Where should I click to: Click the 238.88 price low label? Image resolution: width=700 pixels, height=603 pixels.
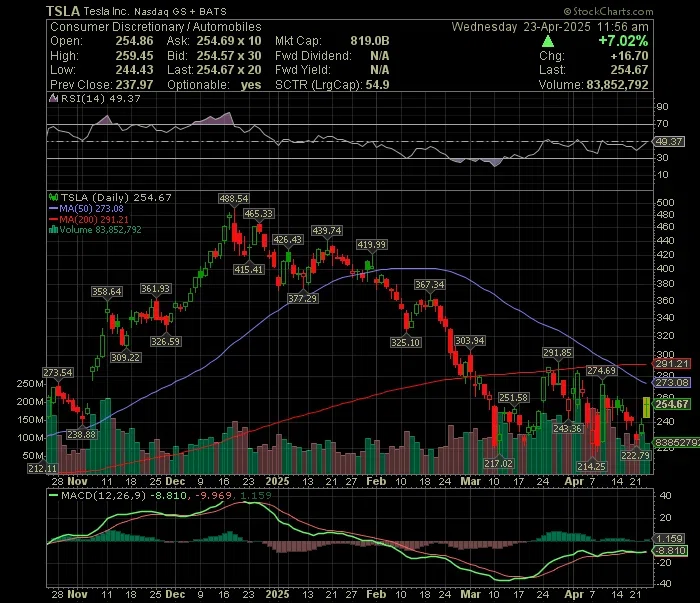pyautogui.click(x=82, y=434)
